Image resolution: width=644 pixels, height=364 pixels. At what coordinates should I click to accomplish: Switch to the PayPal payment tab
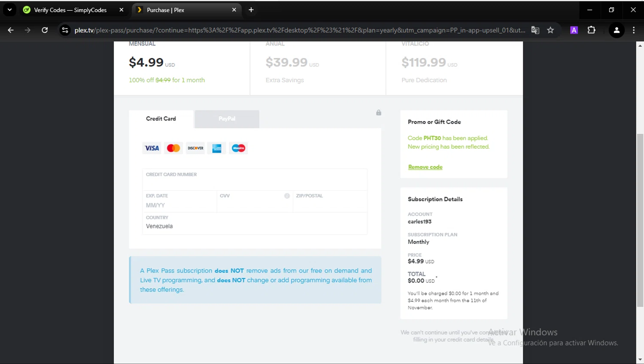pos(227,119)
